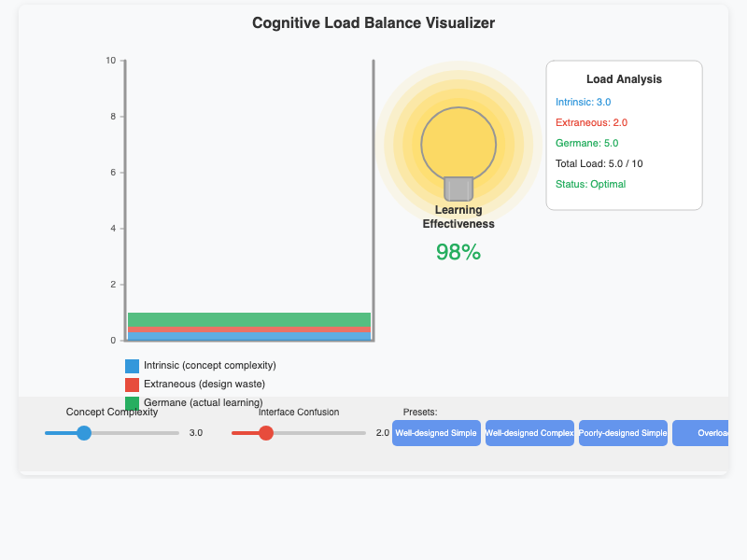Click the Load Analysis panel title
Image resolution: width=747 pixels, height=560 pixels.
pyautogui.click(x=624, y=79)
